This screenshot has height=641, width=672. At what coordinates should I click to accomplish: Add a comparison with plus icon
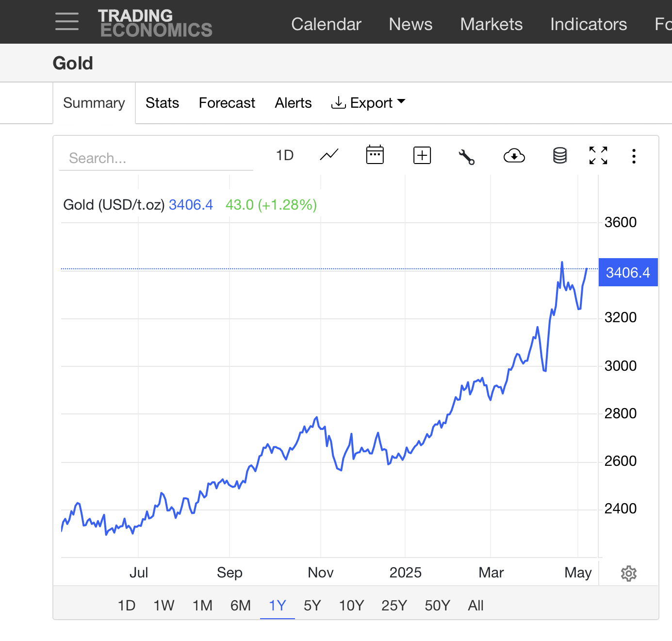(x=422, y=155)
